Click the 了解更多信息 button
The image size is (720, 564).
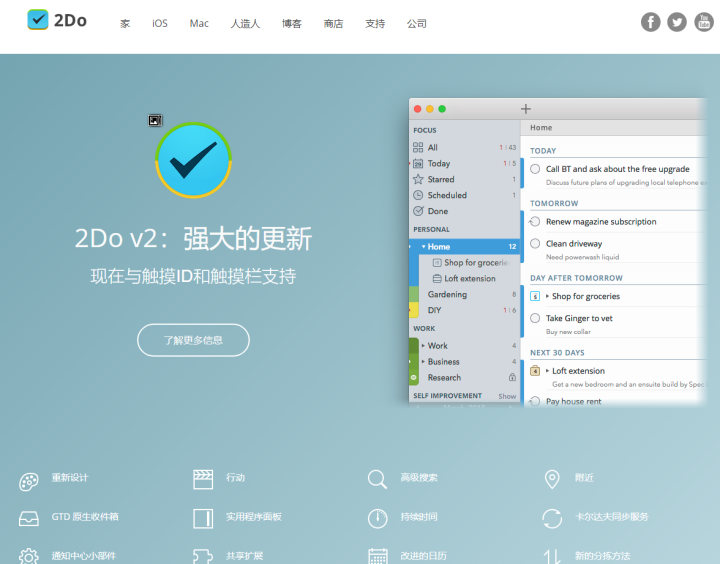click(x=193, y=340)
